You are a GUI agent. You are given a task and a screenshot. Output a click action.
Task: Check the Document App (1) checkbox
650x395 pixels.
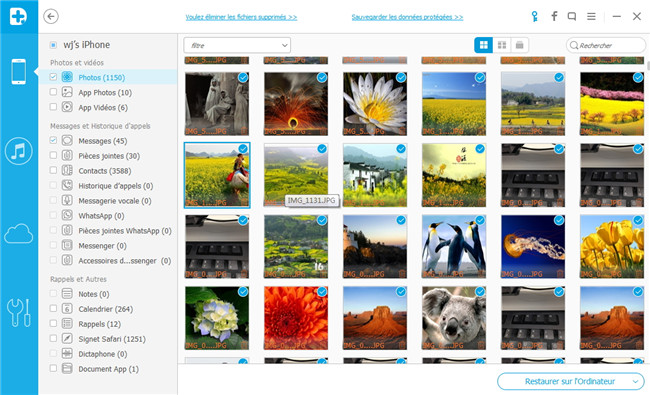[53, 368]
